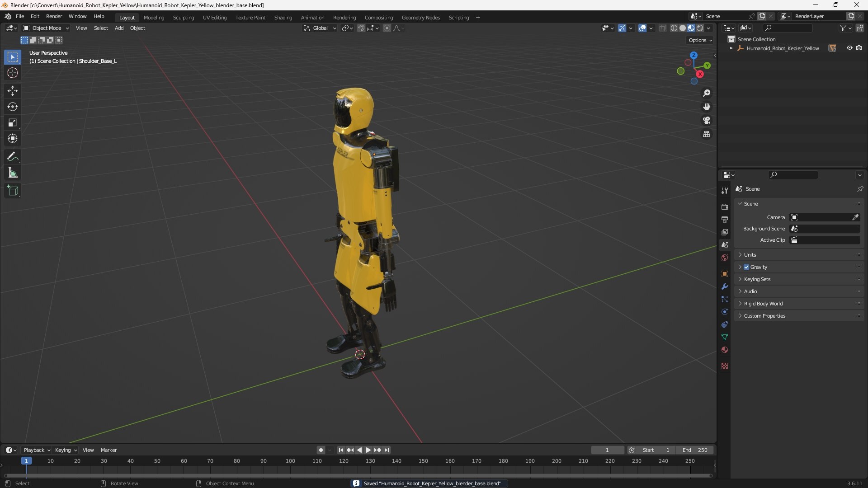Switch to wireframe viewport shading

click(x=674, y=28)
